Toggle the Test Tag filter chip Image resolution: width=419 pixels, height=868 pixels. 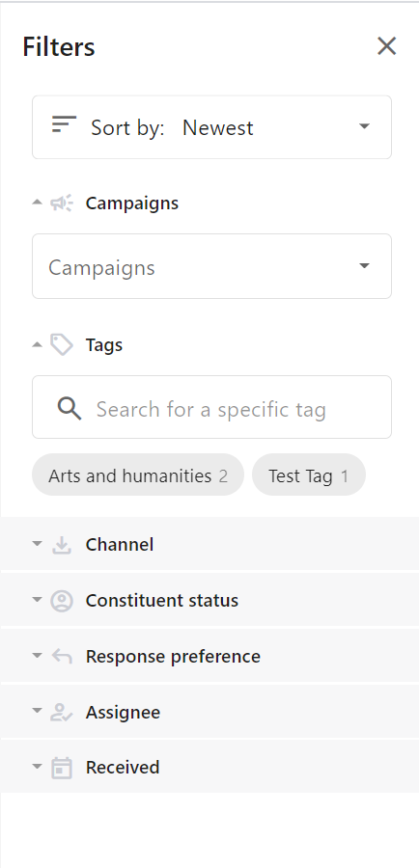[x=309, y=475]
